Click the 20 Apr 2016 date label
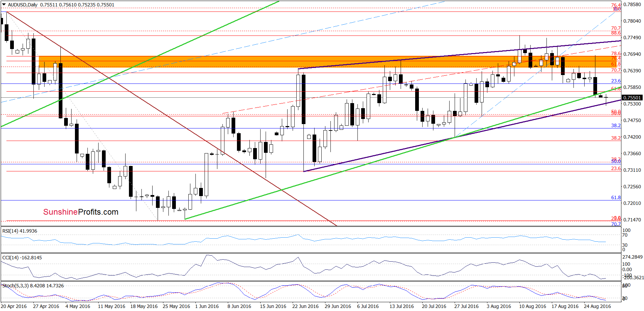Viewport: 644px width, 311px height. tap(14, 306)
